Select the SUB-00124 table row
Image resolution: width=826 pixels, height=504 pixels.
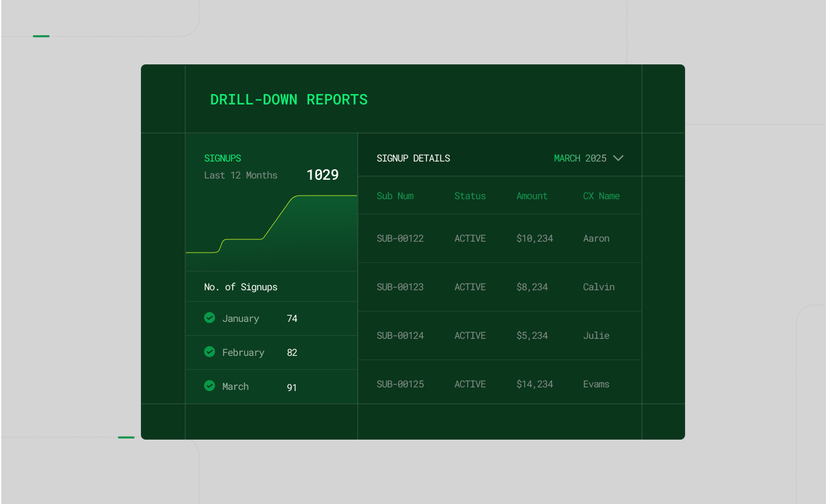coord(499,335)
